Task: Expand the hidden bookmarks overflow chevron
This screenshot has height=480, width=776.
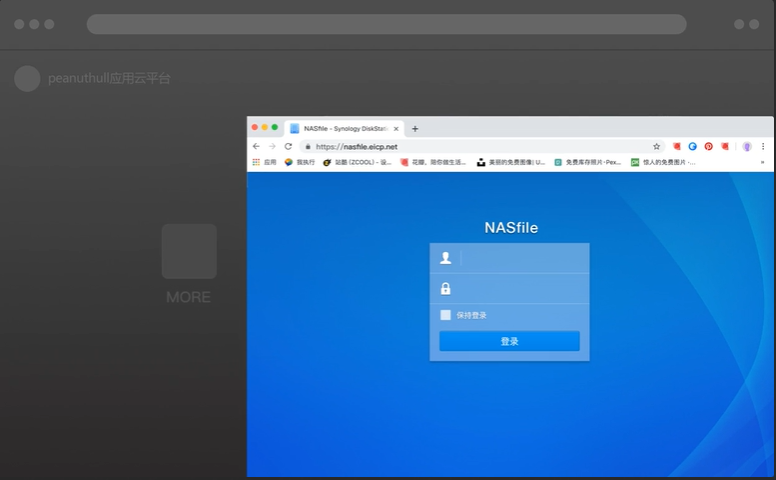Action: point(762,162)
